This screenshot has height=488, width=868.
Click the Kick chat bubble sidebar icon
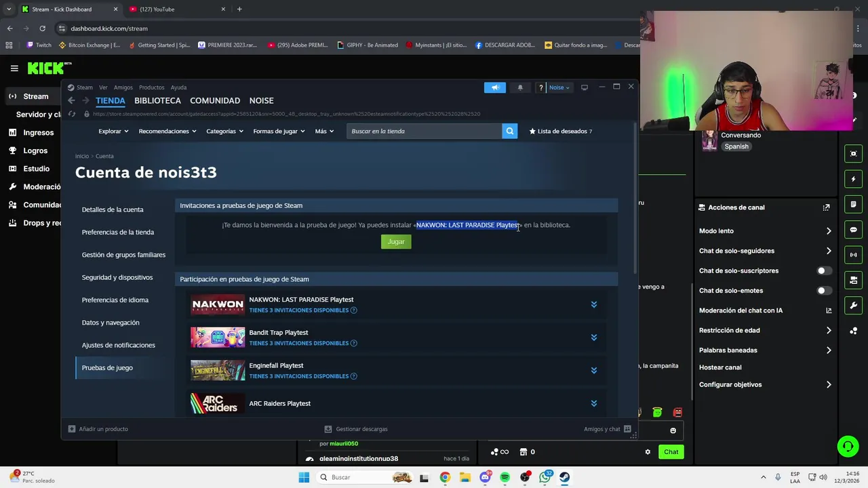(x=854, y=230)
